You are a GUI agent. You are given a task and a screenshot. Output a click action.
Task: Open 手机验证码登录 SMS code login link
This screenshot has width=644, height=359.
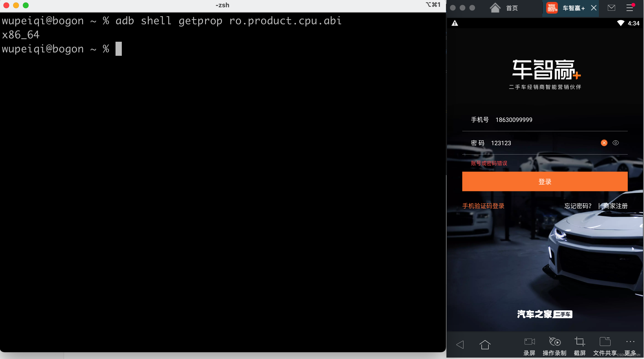click(483, 206)
